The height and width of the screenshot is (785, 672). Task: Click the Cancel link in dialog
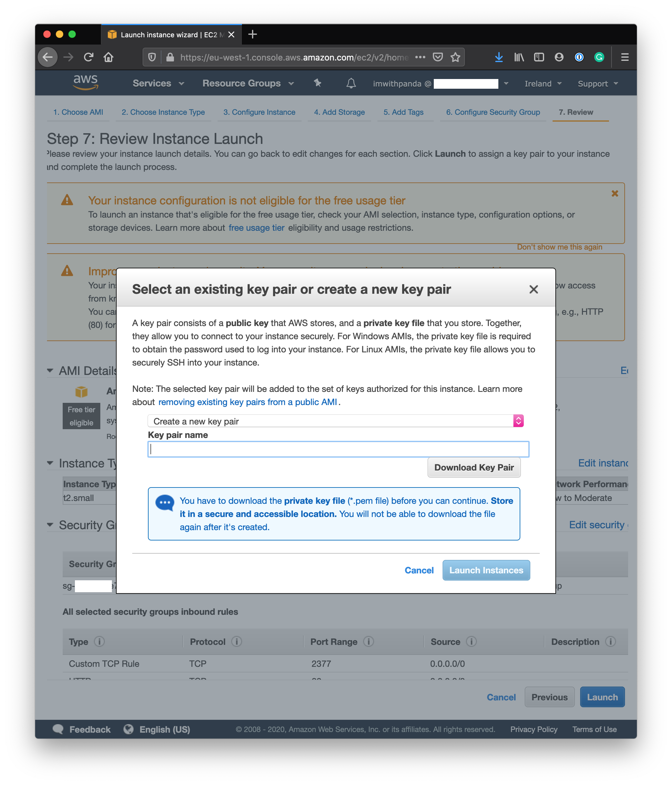(x=419, y=570)
